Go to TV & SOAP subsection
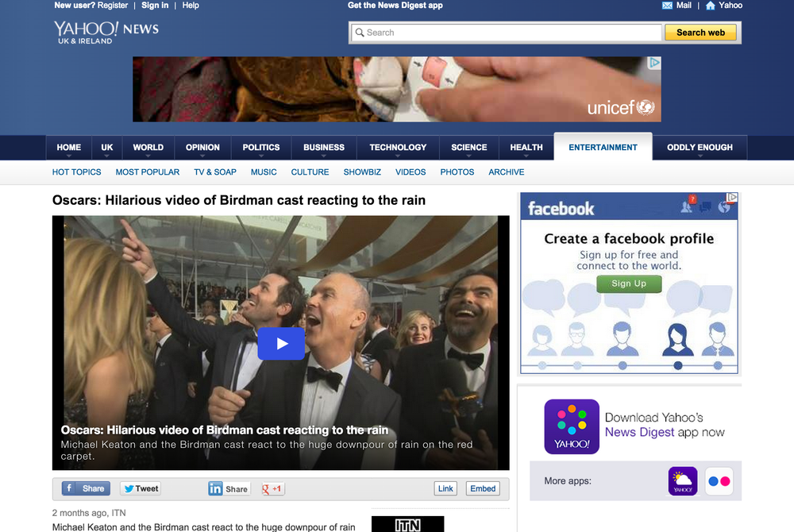Screen dimensions: 794x532 click(215, 172)
